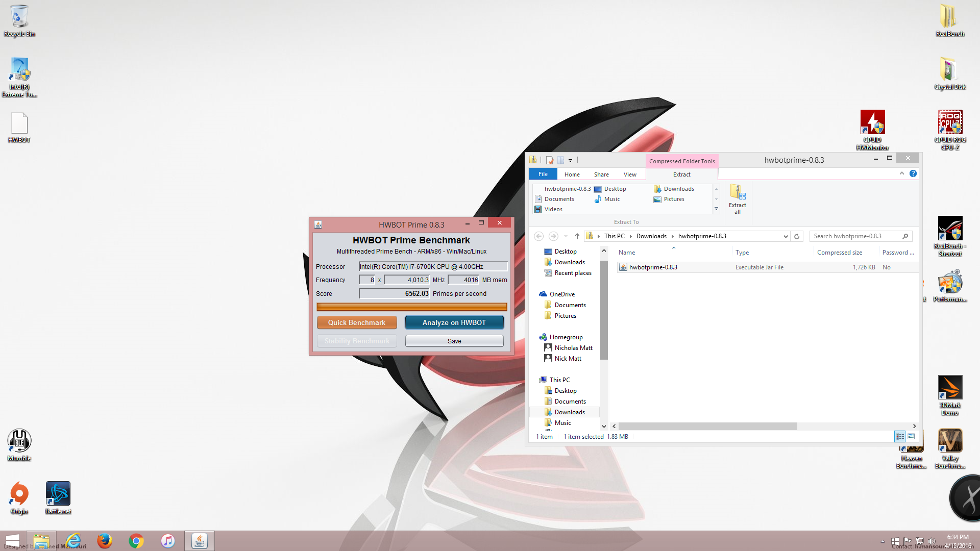Click Save in HWBOT Prime window
Screen dimensions: 980x551
[x=454, y=341]
